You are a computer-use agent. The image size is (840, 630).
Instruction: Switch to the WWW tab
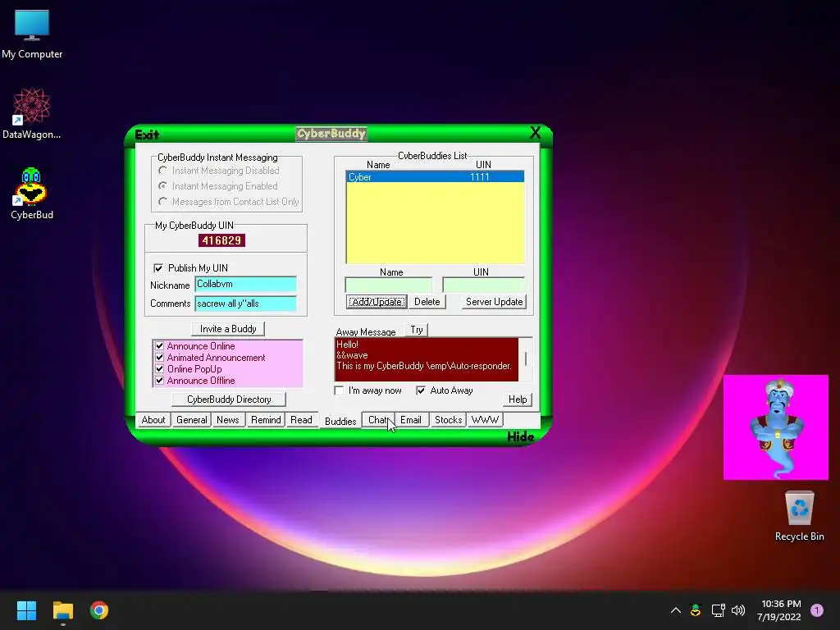click(485, 420)
